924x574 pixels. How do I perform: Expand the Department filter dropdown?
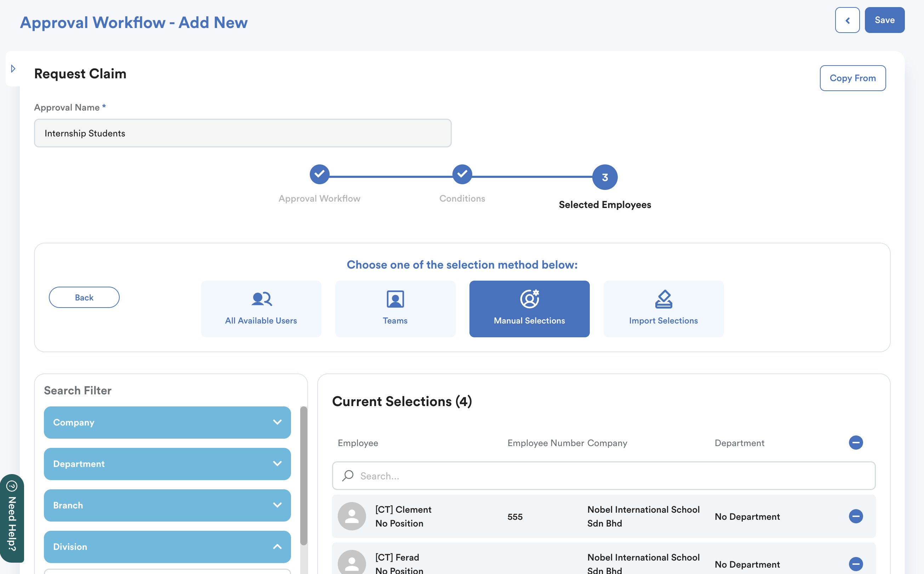pos(167,464)
